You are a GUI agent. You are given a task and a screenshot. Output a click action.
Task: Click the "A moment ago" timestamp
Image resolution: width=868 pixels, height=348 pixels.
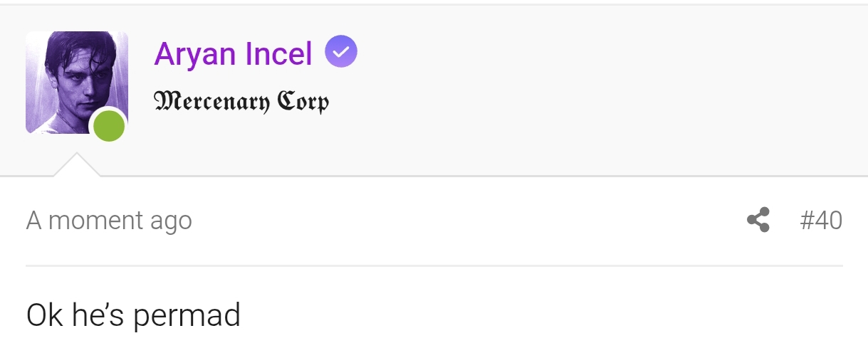tap(109, 221)
